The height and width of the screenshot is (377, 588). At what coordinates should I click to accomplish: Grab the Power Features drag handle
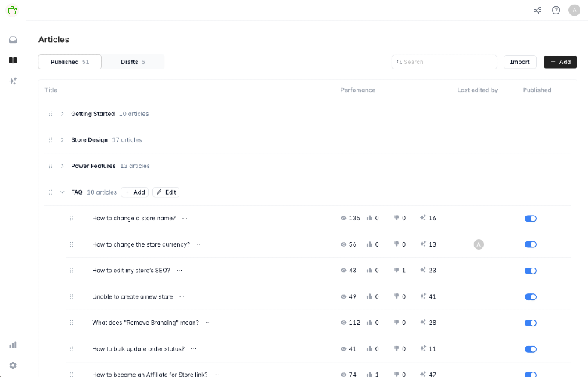coord(51,166)
